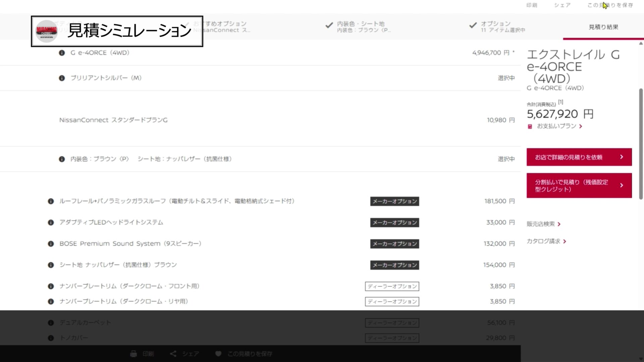This screenshot has height=362, width=644.
Task: Open カタログ請求 link
Action: [546, 241]
